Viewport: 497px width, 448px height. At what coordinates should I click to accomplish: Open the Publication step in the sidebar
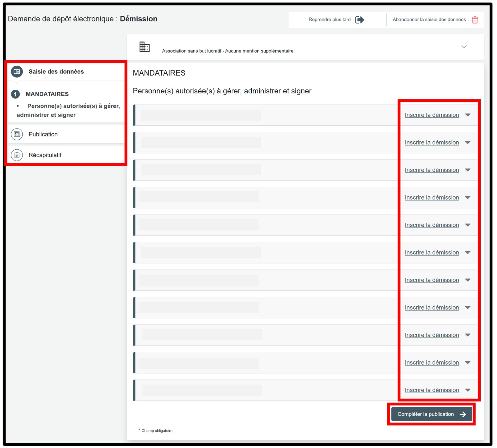pos(43,134)
